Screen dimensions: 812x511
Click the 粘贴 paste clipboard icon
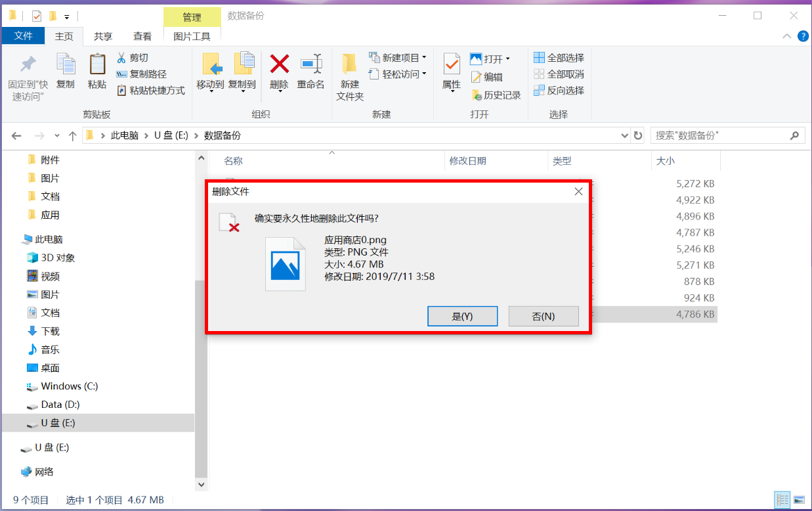[97, 64]
